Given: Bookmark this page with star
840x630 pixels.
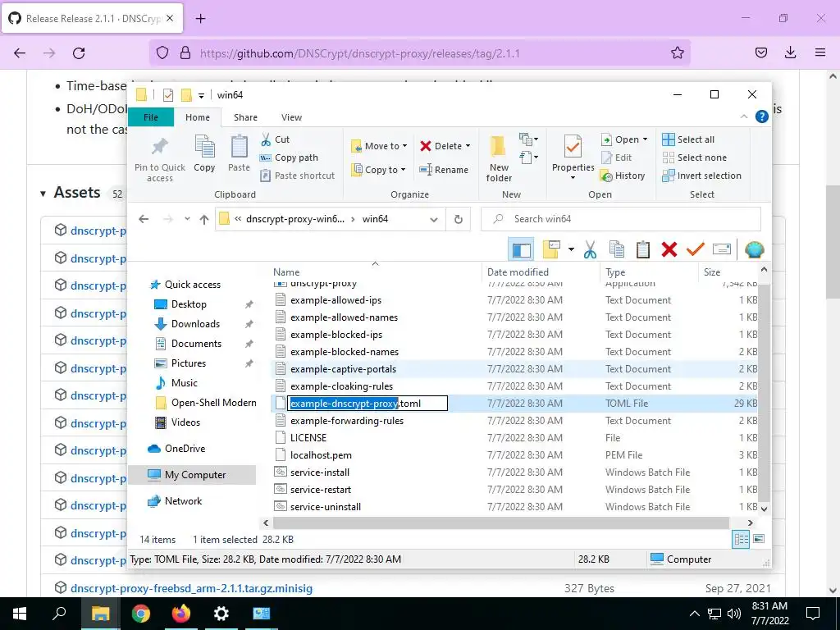Looking at the screenshot, I should [677, 53].
